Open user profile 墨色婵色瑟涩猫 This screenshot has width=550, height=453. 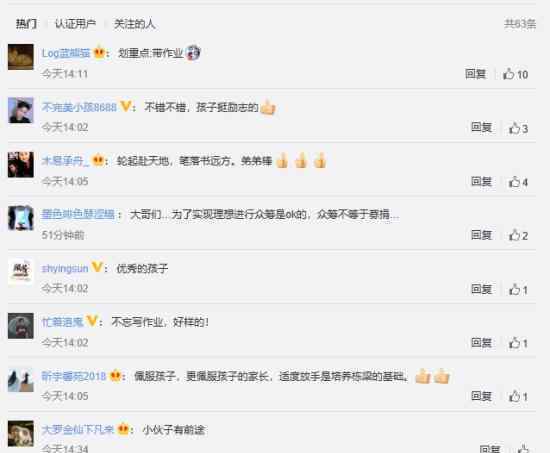(78, 214)
